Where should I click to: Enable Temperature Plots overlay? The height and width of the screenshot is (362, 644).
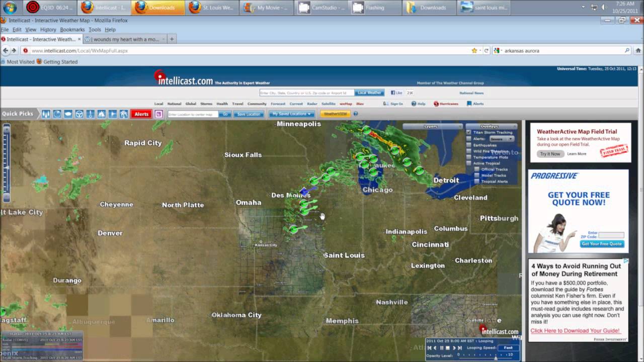coord(468,157)
